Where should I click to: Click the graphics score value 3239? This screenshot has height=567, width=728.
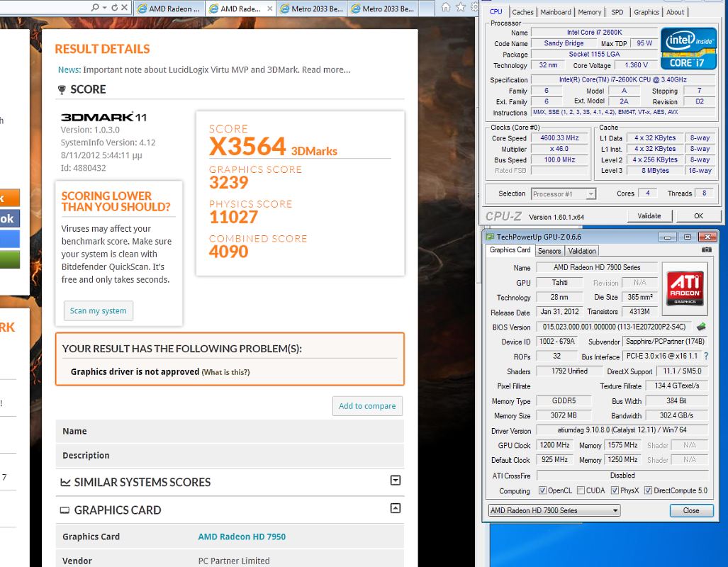[x=228, y=182]
